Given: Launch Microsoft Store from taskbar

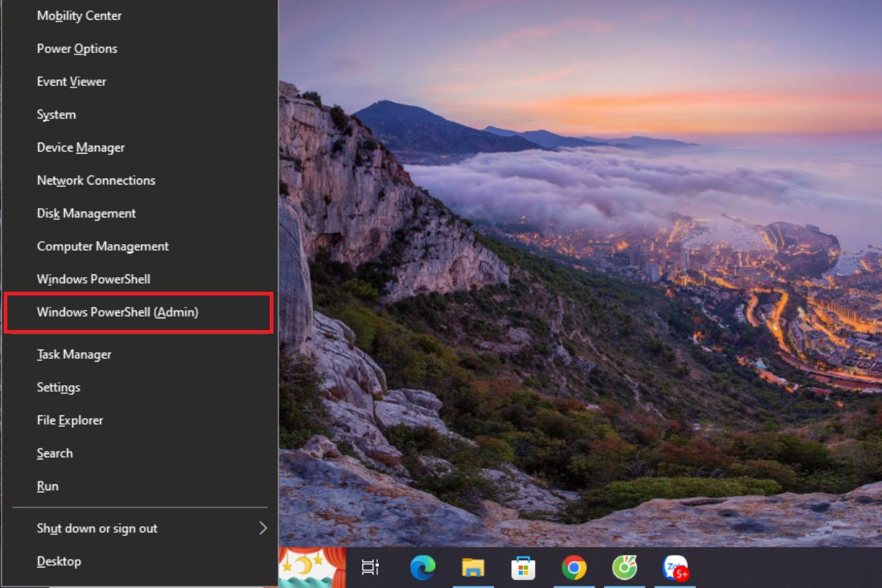Looking at the screenshot, I should (x=523, y=567).
